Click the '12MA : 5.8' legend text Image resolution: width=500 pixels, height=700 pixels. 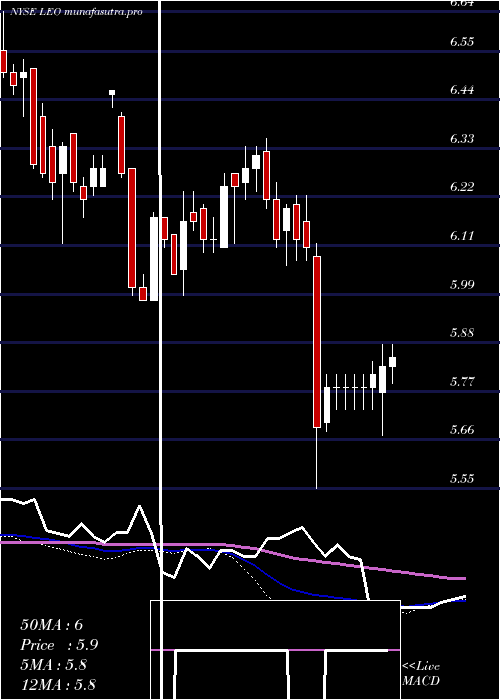pyautogui.click(x=58, y=685)
